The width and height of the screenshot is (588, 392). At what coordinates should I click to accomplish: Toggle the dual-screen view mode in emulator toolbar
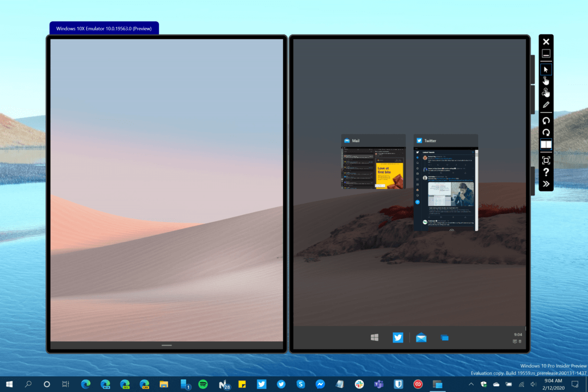click(x=546, y=144)
